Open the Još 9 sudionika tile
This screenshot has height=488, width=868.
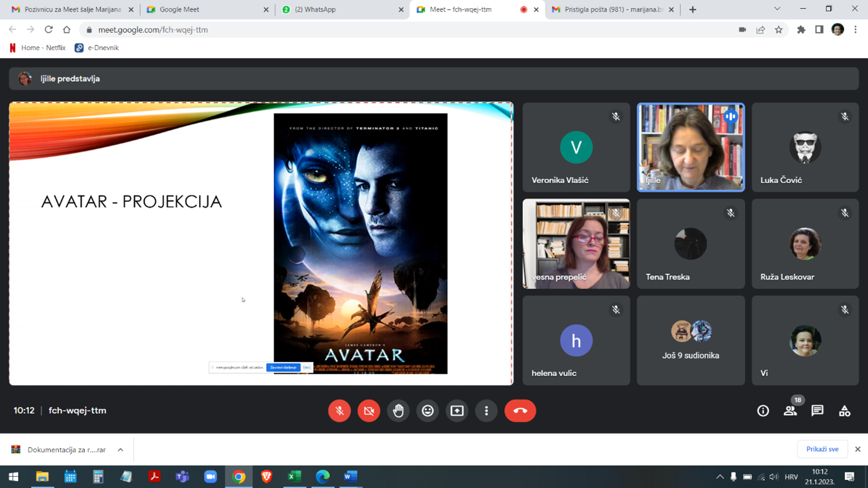691,340
